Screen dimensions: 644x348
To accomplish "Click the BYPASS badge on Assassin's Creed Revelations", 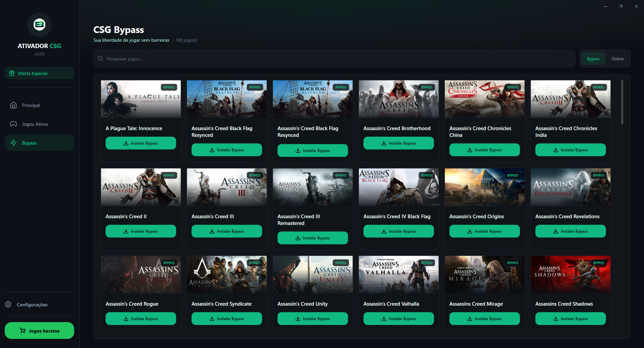I will click(x=599, y=175).
